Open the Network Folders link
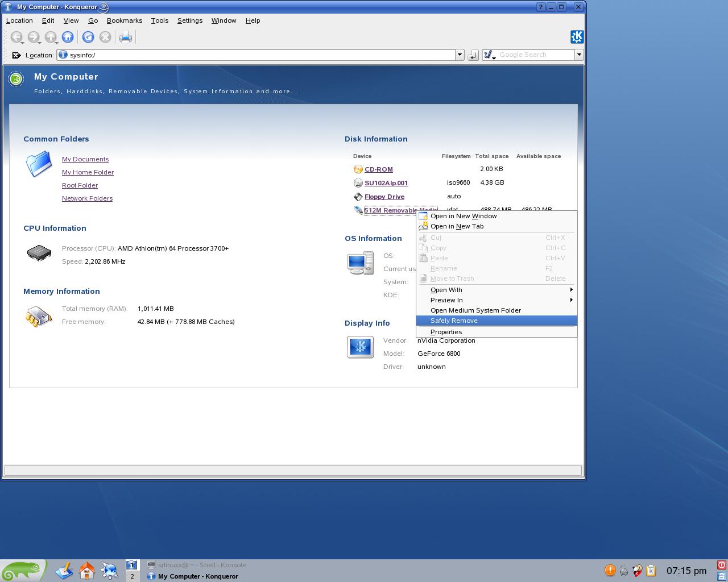Image resolution: width=728 pixels, height=582 pixels. click(x=87, y=198)
